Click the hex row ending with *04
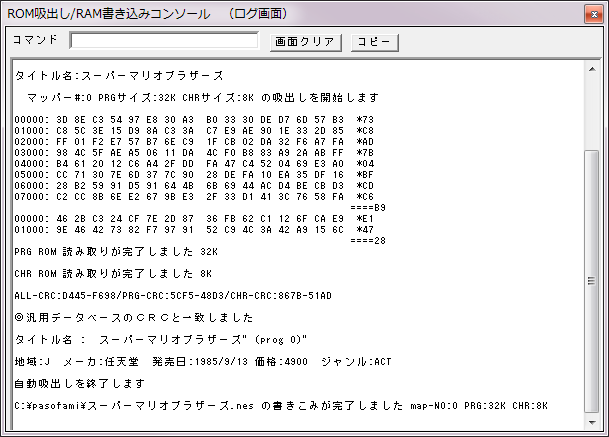The width and height of the screenshot is (609, 437). tap(194, 164)
